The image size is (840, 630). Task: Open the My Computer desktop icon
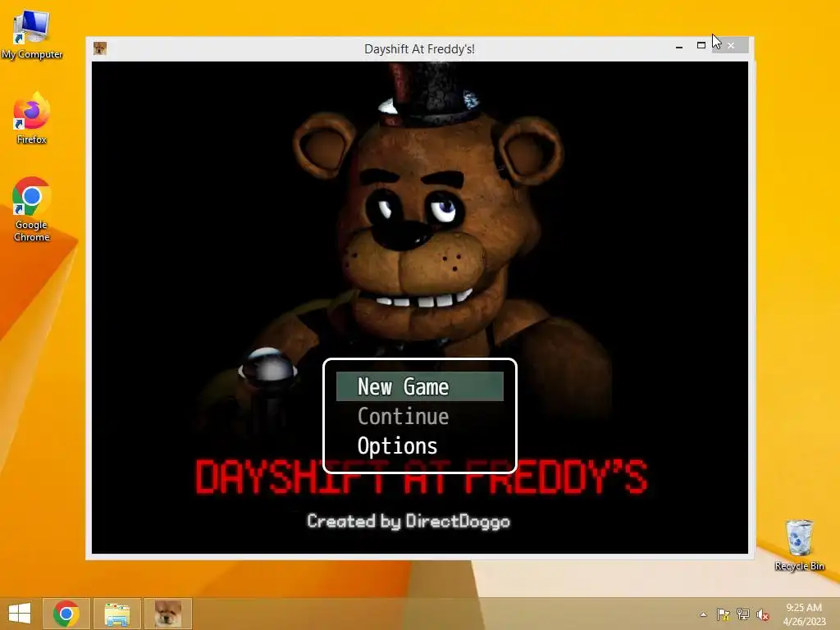click(x=32, y=34)
